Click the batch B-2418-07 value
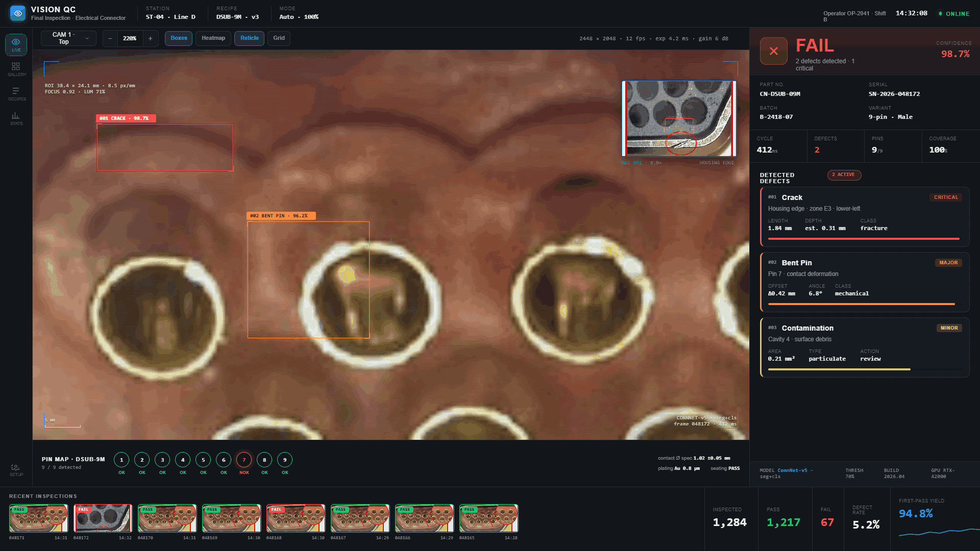Screen dimensions: 980x551 point(776,117)
